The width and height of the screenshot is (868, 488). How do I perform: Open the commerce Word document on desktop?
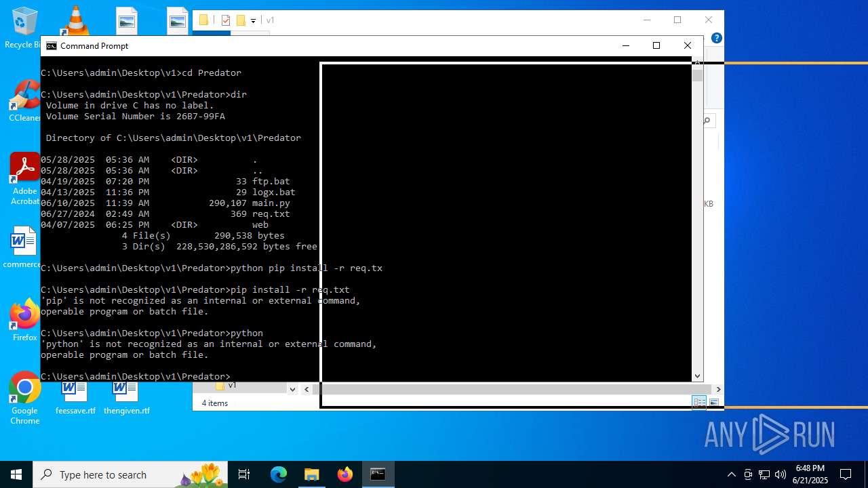pos(23,247)
